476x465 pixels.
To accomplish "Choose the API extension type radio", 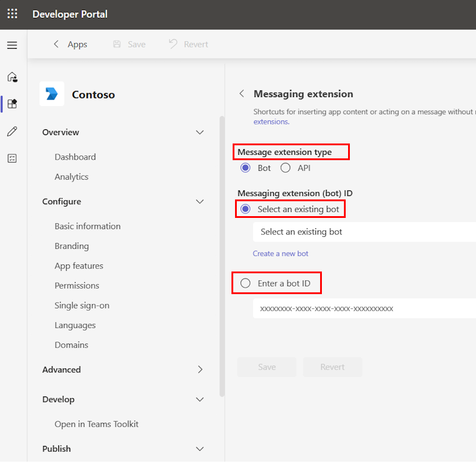I will tap(286, 168).
